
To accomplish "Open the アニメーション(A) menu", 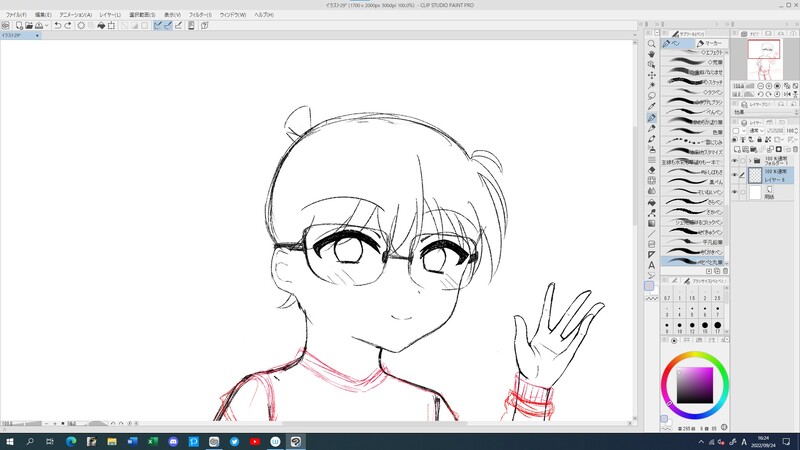I will click(76, 15).
